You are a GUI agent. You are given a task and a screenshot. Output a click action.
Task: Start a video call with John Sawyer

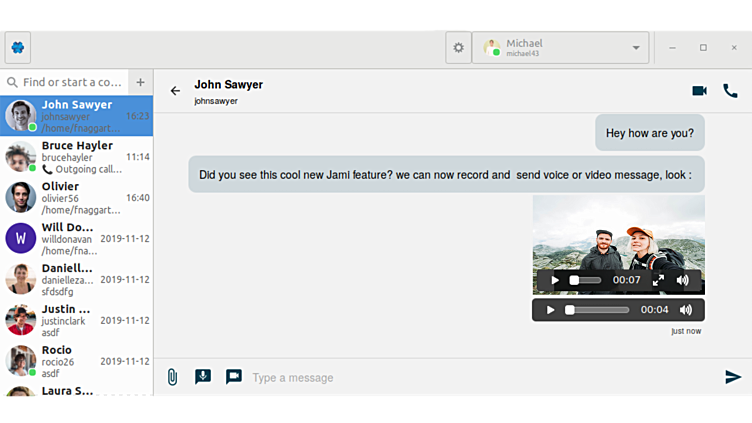[699, 91]
